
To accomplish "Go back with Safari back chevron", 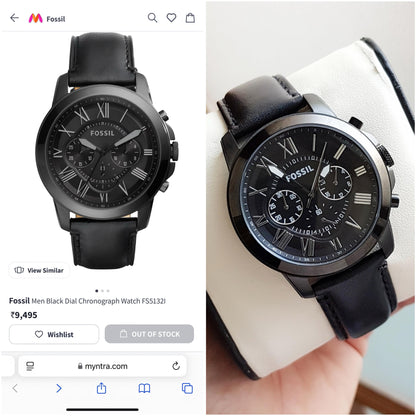I will point(15,388).
